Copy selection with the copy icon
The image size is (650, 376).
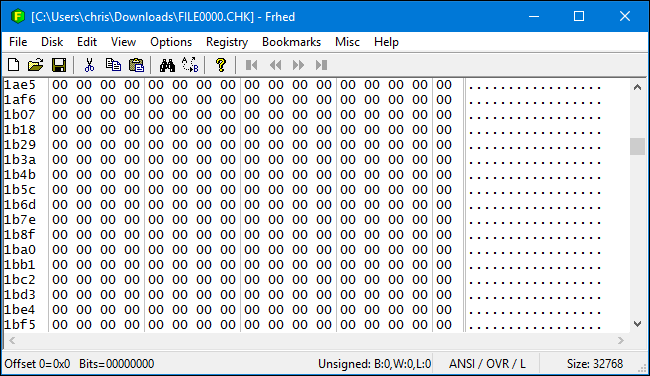[113, 65]
